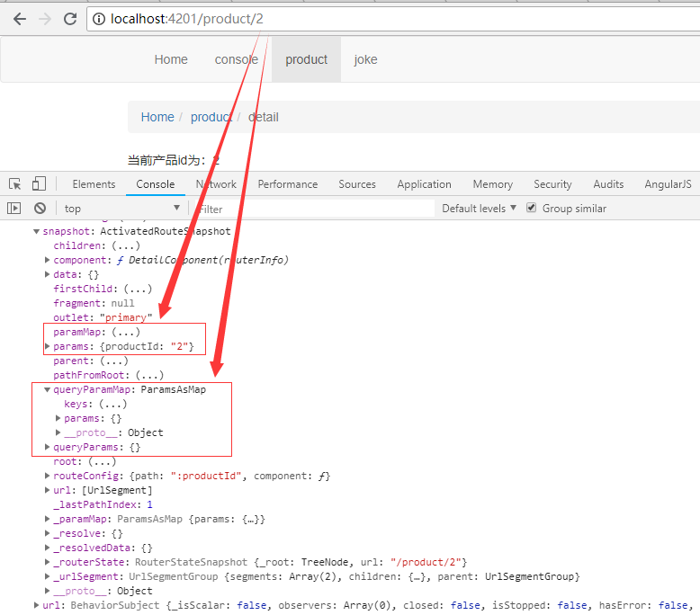Expand the _routerState object entry
700x615 pixels.
[47, 562]
